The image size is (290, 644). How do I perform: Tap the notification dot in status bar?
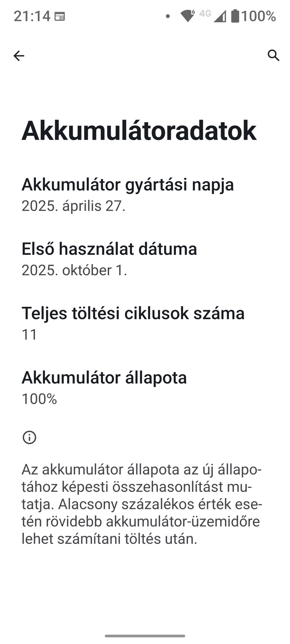(x=168, y=16)
